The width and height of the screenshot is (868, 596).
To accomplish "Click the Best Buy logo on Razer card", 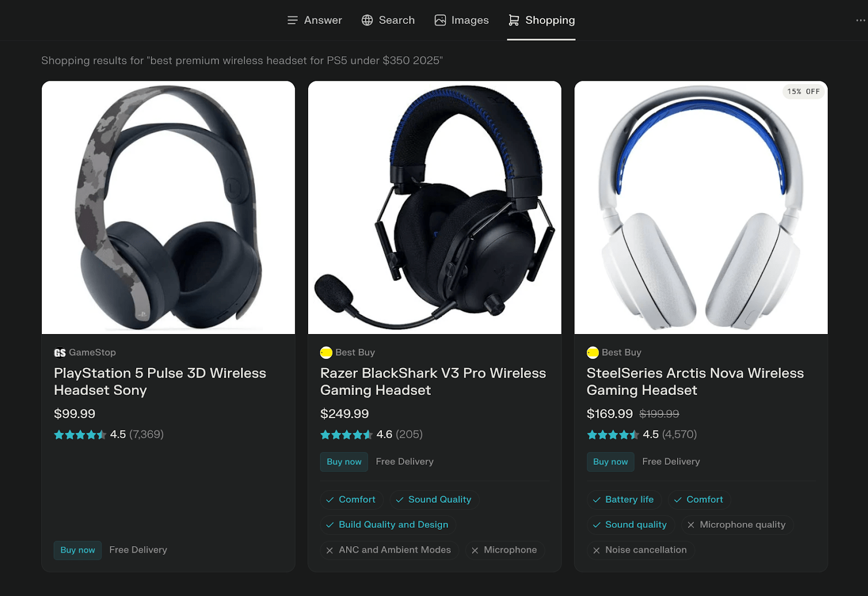I will click(x=326, y=353).
